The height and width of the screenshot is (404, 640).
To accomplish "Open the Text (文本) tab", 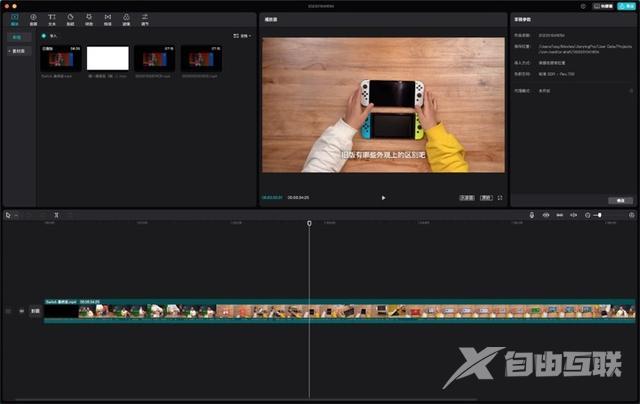I will pyautogui.click(x=51, y=19).
